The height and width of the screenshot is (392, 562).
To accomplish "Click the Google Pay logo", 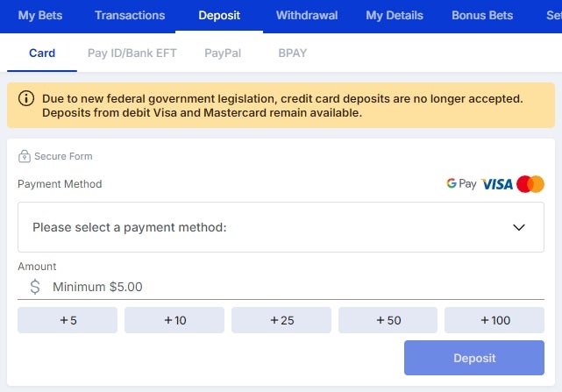I will point(461,183).
